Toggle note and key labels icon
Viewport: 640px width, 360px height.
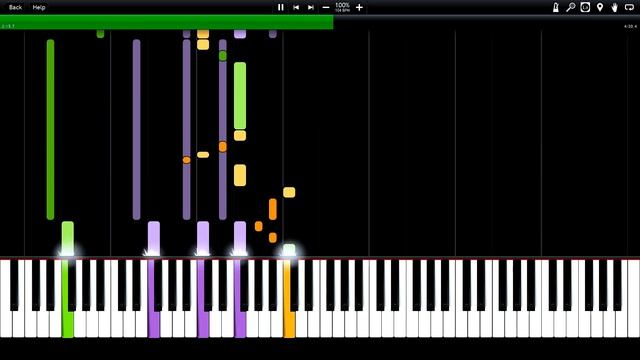tap(585, 7)
